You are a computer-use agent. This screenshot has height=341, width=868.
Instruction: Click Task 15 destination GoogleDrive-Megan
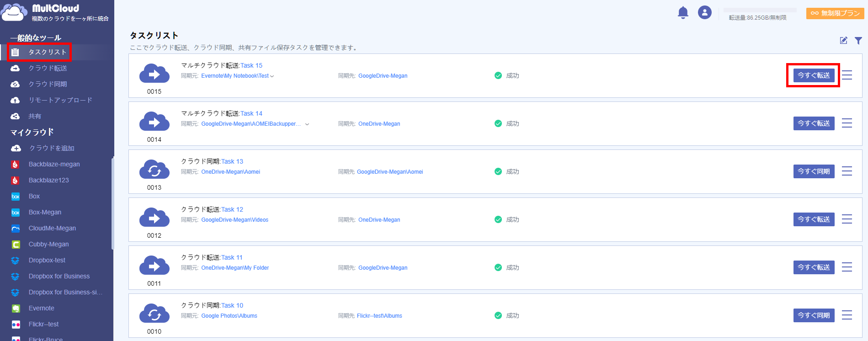coord(383,76)
